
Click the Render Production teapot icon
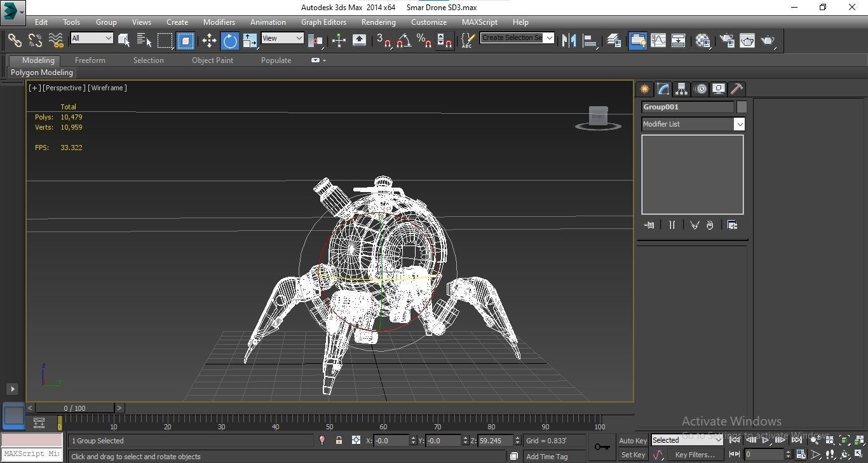tap(768, 40)
